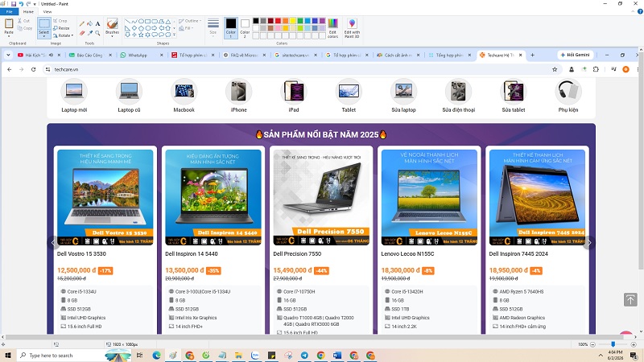Click the Paste clipboard icon
Viewport: 644px width, 362px height.
pos(9,23)
